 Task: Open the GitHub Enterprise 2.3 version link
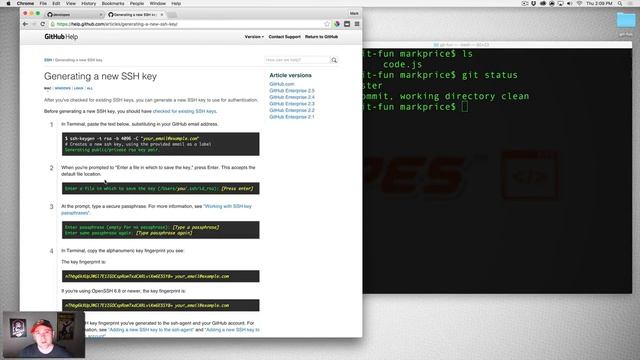click(292, 104)
